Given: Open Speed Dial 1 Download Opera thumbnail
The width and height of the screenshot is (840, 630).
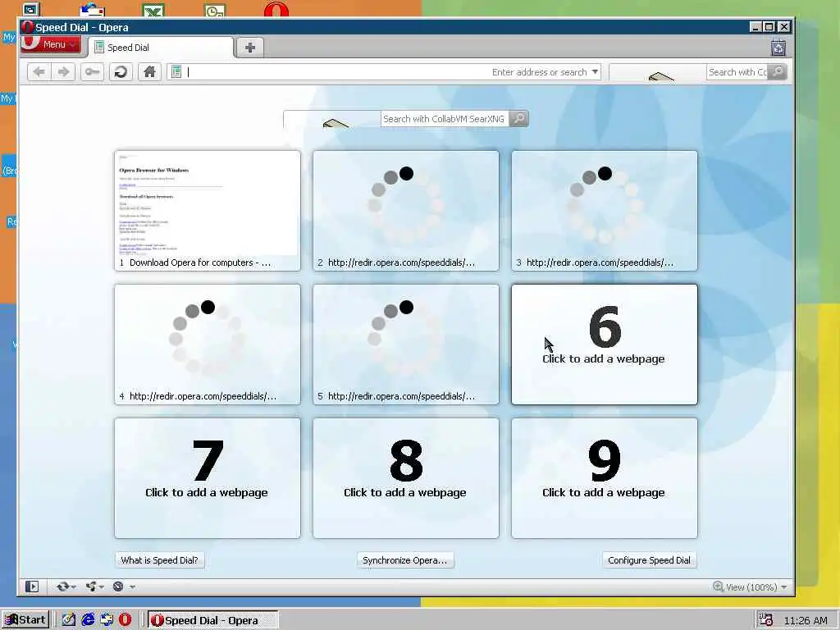Looking at the screenshot, I should point(208,211).
